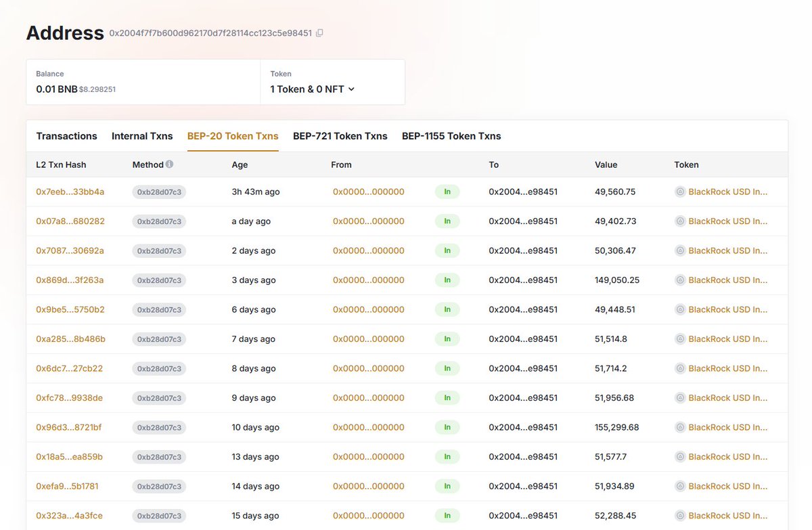Open the BEP-1155 Token Txns tab
Image resolution: width=812 pixels, height=530 pixels.
451,135
